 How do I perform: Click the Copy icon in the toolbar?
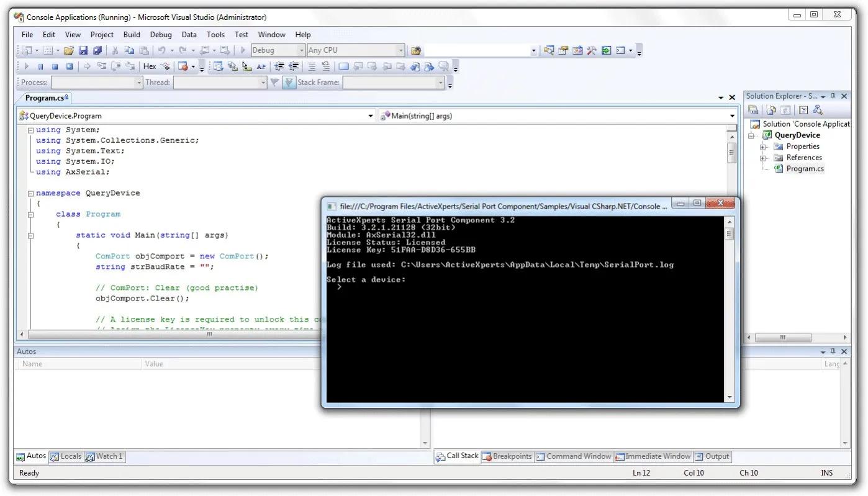click(x=129, y=50)
